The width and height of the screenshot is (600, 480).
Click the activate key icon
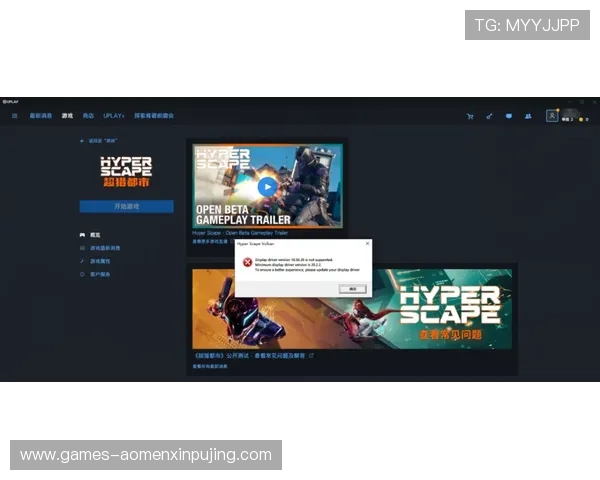[489, 116]
